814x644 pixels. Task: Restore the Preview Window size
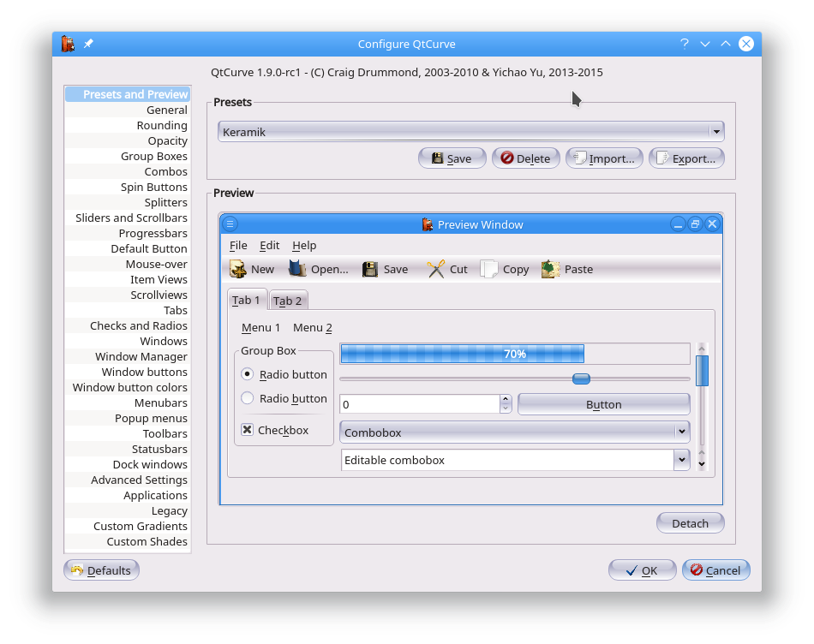695,224
